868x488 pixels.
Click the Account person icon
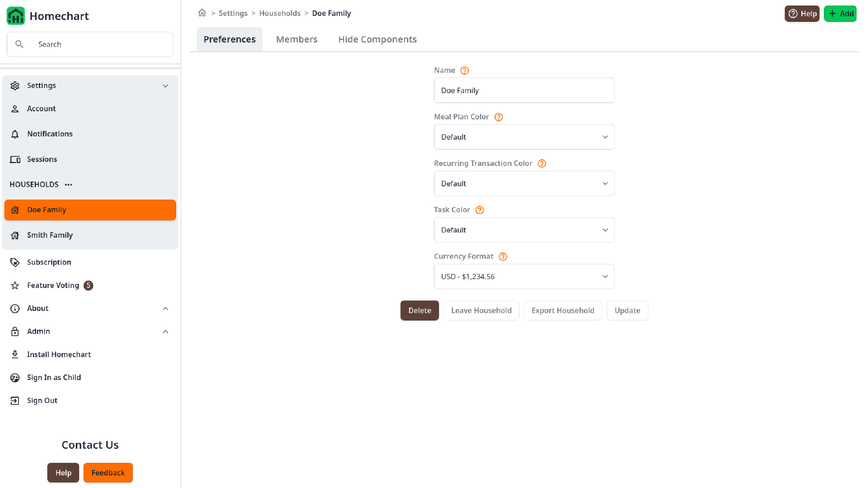coord(15,108)
